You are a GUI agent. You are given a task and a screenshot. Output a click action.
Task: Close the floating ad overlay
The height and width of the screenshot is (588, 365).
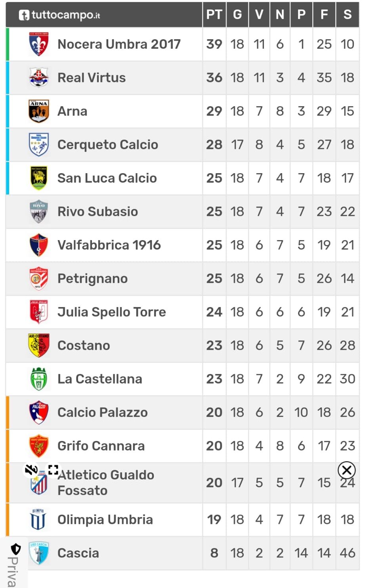347,470
